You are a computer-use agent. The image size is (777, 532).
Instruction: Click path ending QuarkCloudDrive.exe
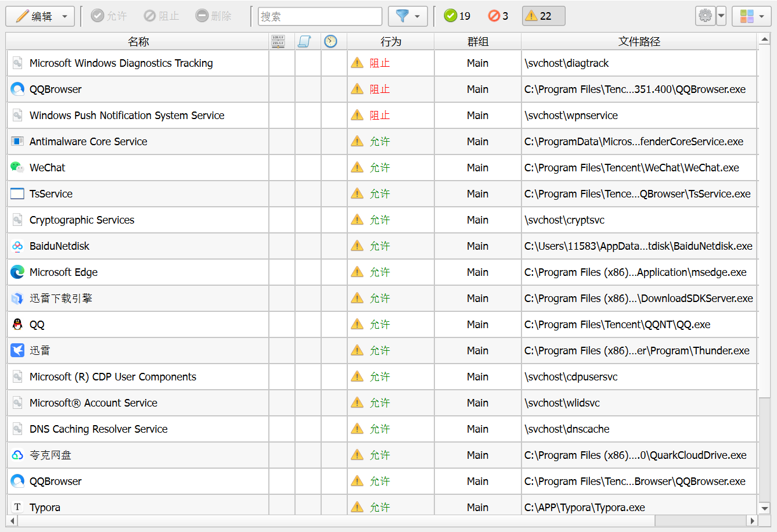click(635, 455)
